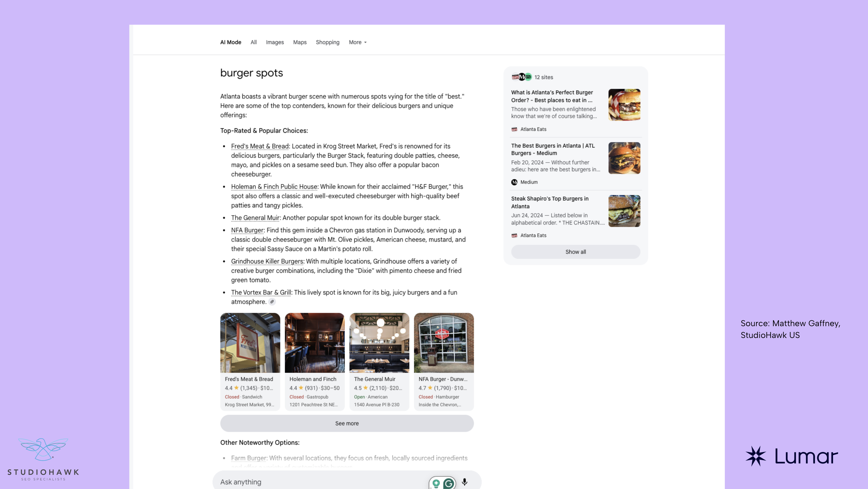Click the 'Other Noteworthy Options:' heading
Image resolution: width=868 pixels, height=489 pixels.
(260, 443)
